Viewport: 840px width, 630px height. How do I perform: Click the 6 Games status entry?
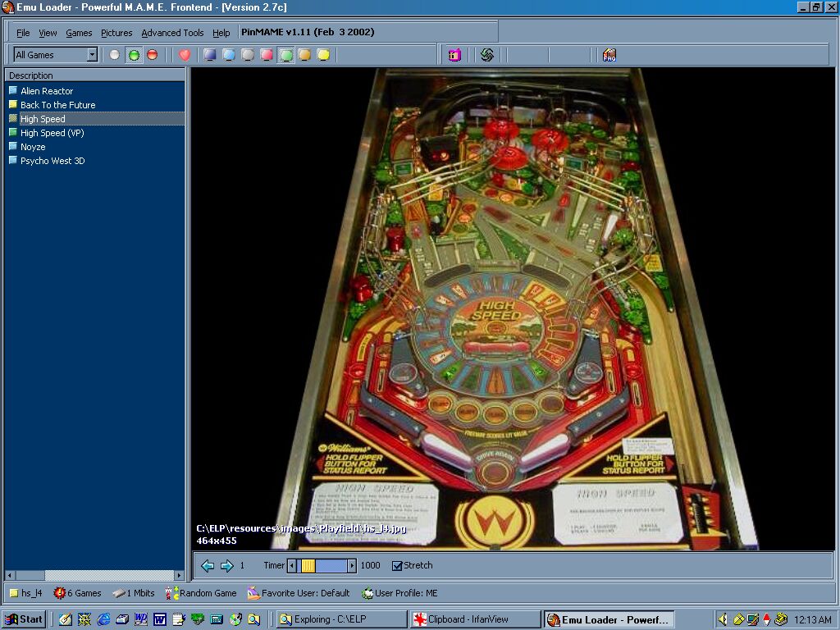pos(78,593)
